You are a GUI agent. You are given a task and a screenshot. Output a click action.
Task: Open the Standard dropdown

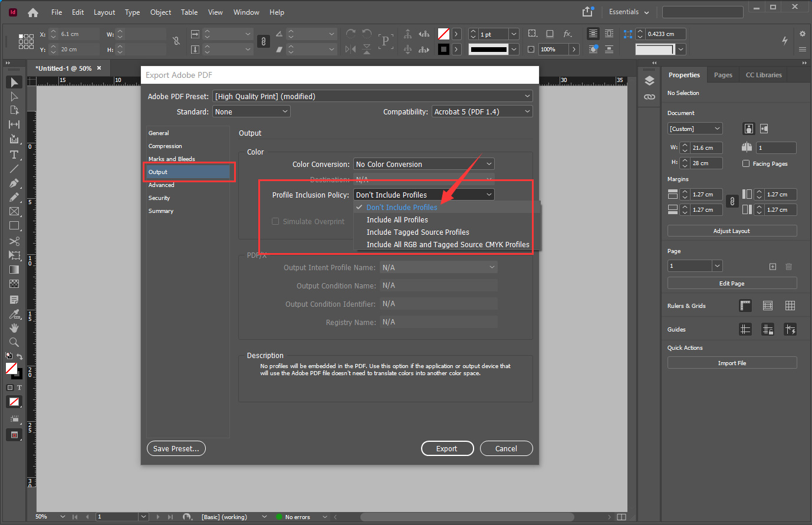click(251, 111)
